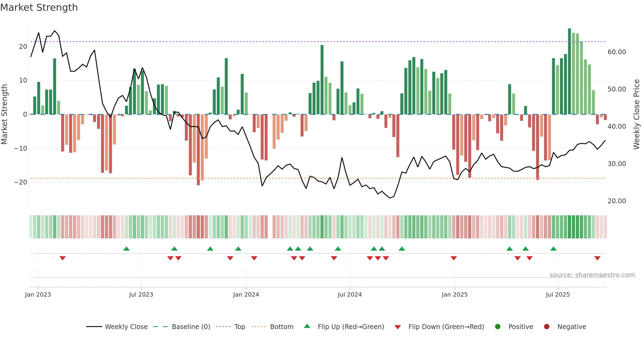Click the red flip-down marker at Jan 2025
The height and width of the screenshot is (362, 644).
[454, 258]
